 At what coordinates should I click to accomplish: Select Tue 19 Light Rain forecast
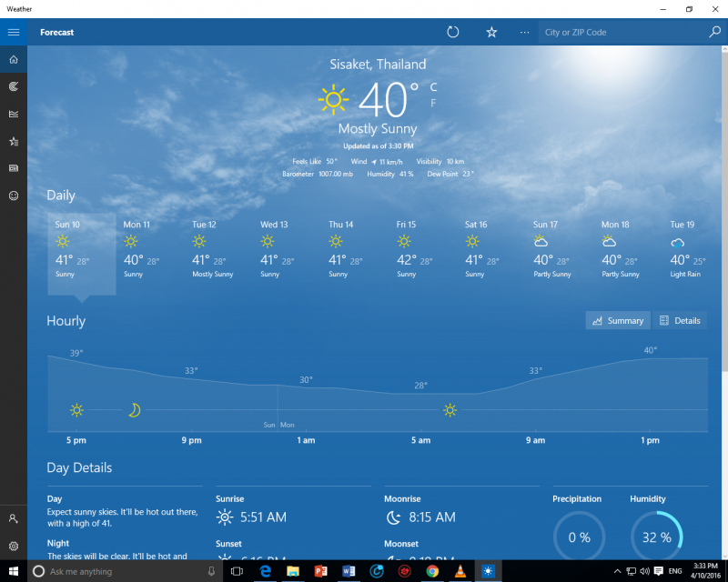(682, 250)
